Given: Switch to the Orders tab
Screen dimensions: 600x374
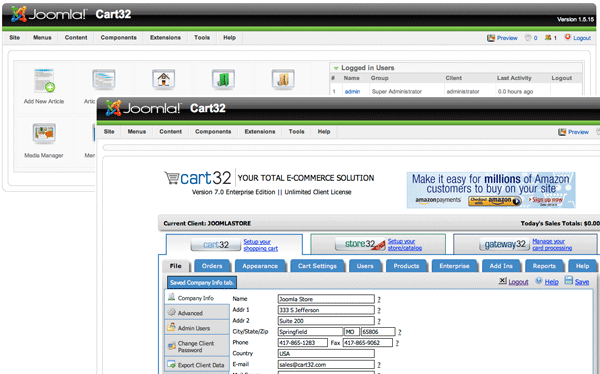Looking at the screenshot, I should [x=212, y=266].
